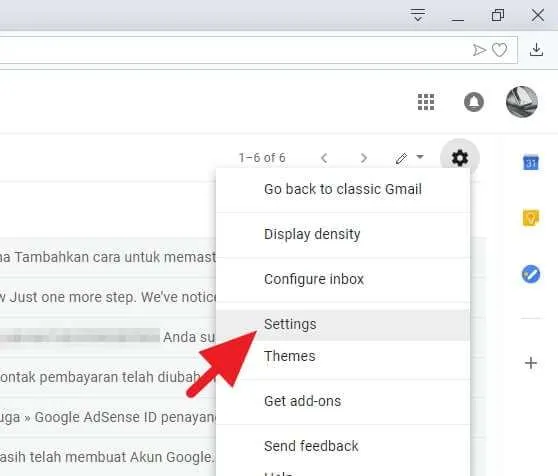Viewport: 558px width, 476px height.
Task: Open the notifications bell
Action: pos(474,102)
